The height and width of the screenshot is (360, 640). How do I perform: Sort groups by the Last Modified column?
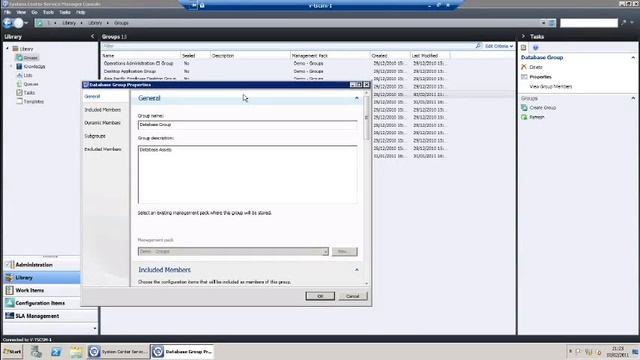pos(430,56)
